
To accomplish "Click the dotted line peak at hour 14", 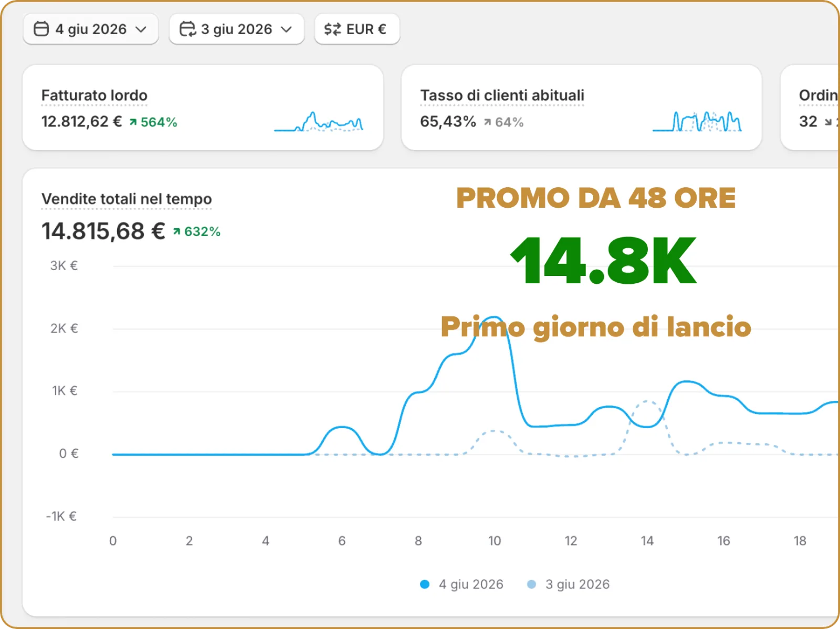I will (x=647, y=402).
